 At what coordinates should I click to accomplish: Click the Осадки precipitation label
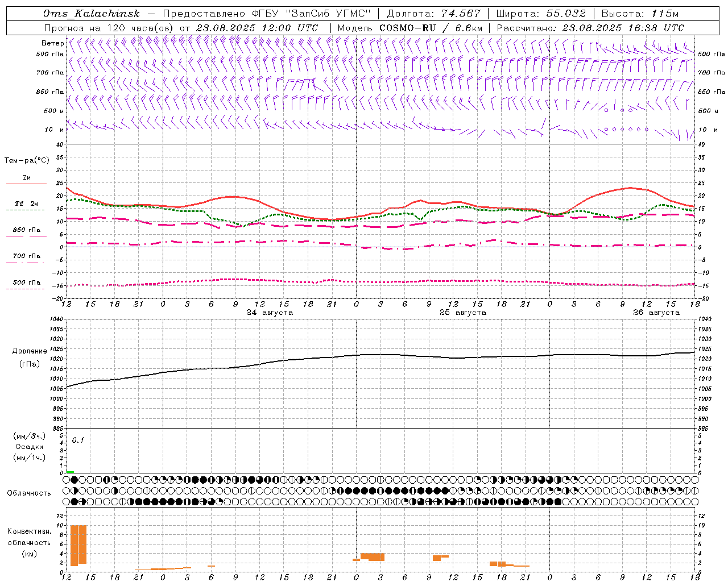tap(29, 447)
